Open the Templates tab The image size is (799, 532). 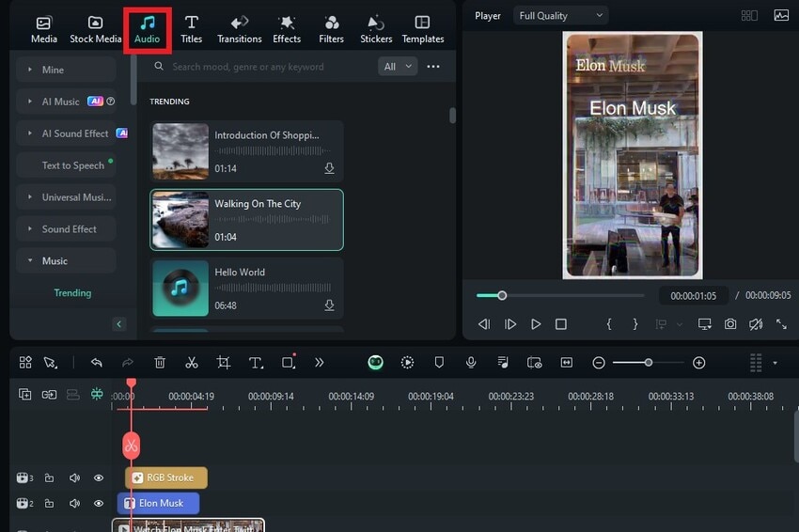(x=422, y=29)
